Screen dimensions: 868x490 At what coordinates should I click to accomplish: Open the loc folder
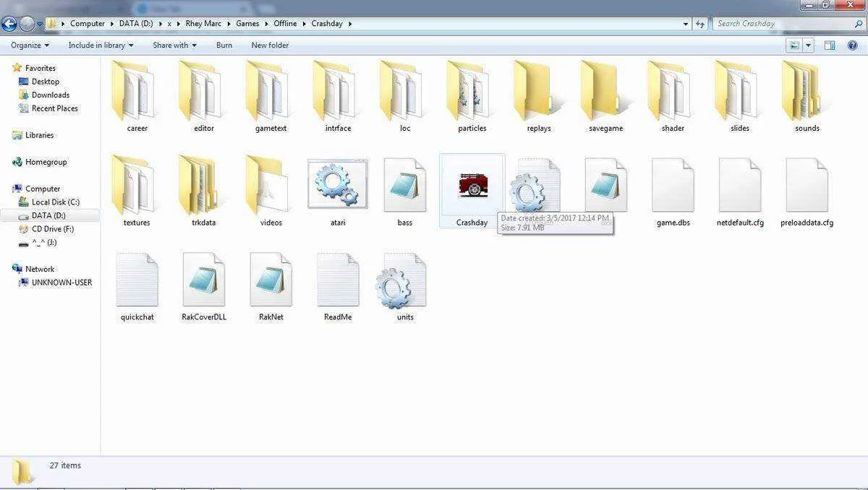coord(405,96)
